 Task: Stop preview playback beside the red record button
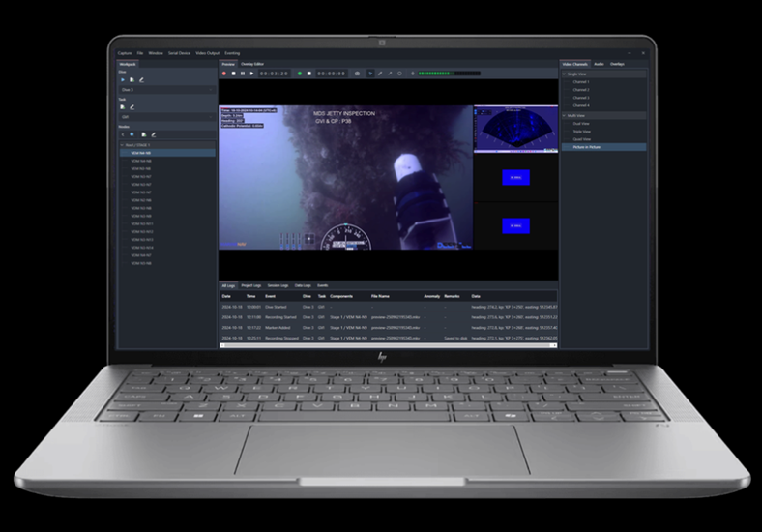click(233, 74)
